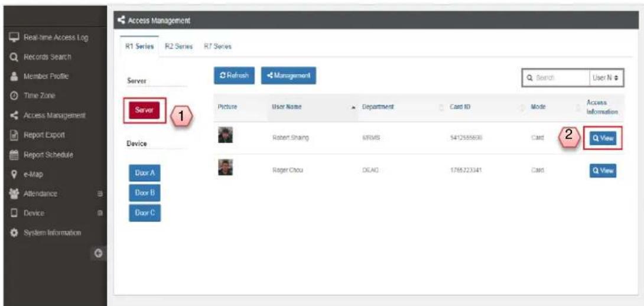Open Report Schedule menu item
The height and width of the screenshot is (306, 644).
48,155
